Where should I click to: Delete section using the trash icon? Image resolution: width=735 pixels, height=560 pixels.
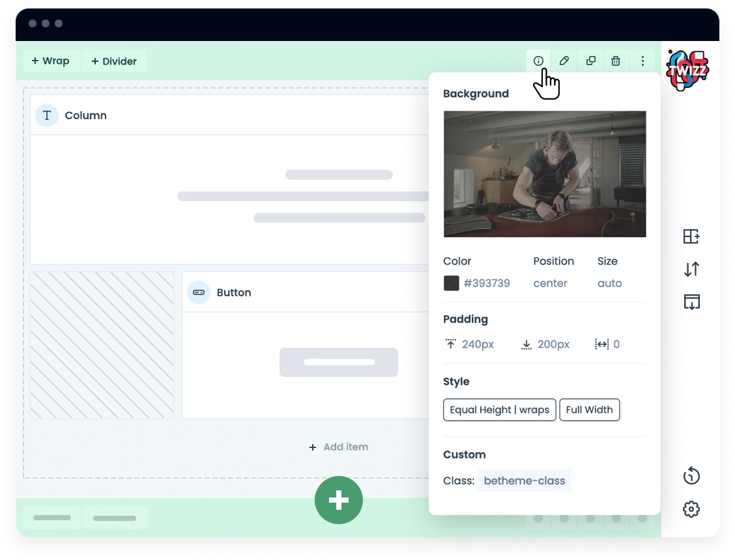[x=616, y=61]
